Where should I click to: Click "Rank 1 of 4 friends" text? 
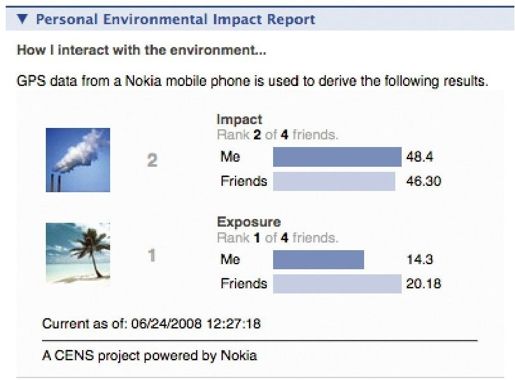click(x=277, y=238)
